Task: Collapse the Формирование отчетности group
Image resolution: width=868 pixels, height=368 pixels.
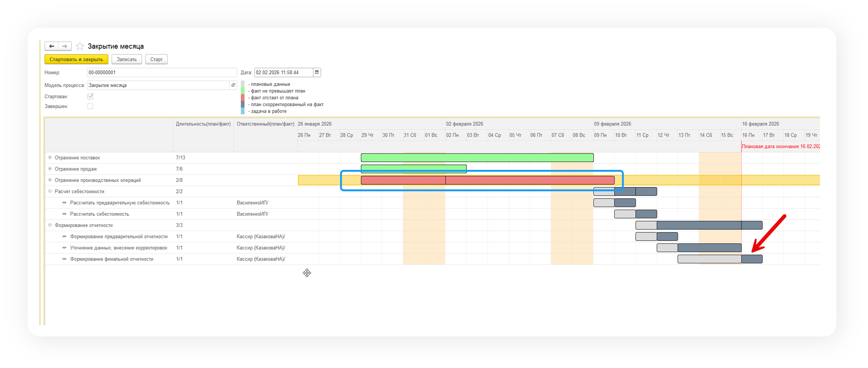Action: coord(50,225)
